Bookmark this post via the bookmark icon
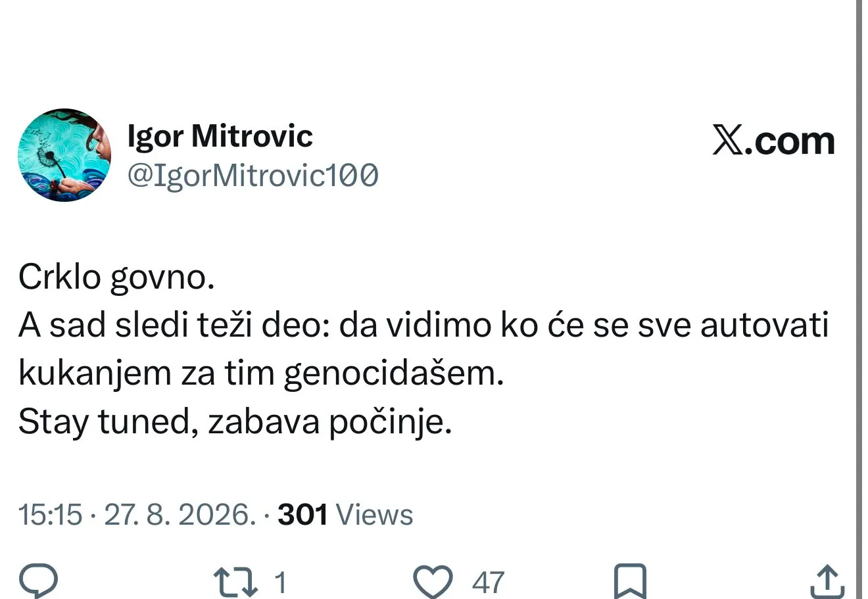 click(630, 582)
